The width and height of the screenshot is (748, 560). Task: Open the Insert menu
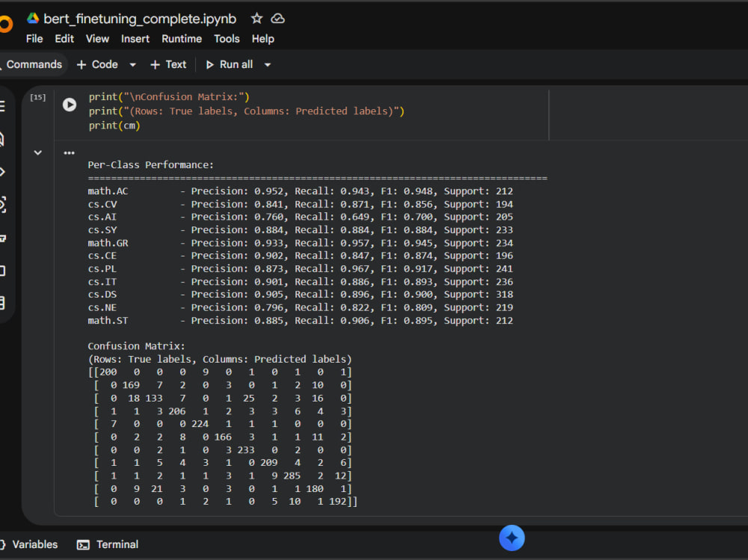135,39
